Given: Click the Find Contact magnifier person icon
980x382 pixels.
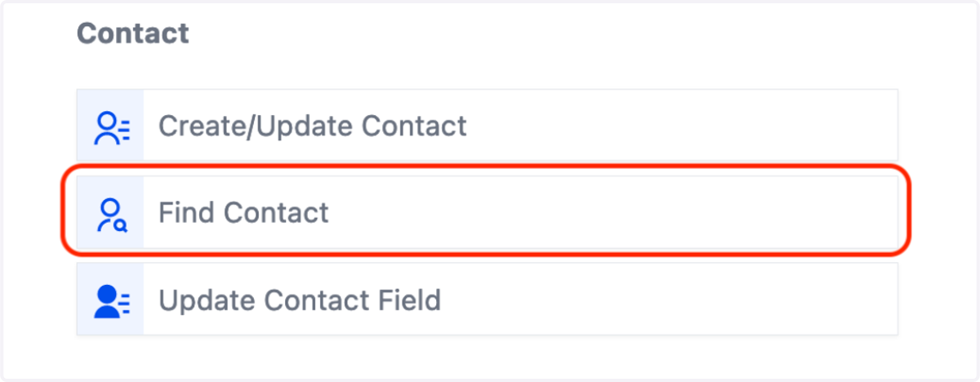Looking at the screenshot, I should (x=111, y=214).
